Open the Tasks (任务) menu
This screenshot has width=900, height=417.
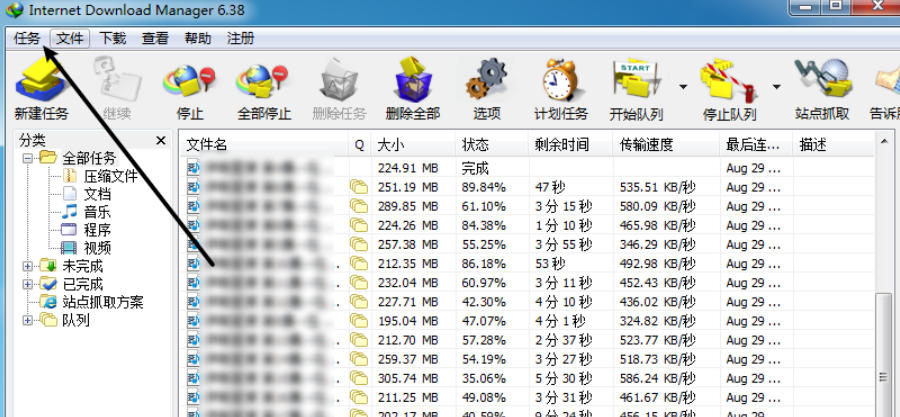[x=27, y=39]
